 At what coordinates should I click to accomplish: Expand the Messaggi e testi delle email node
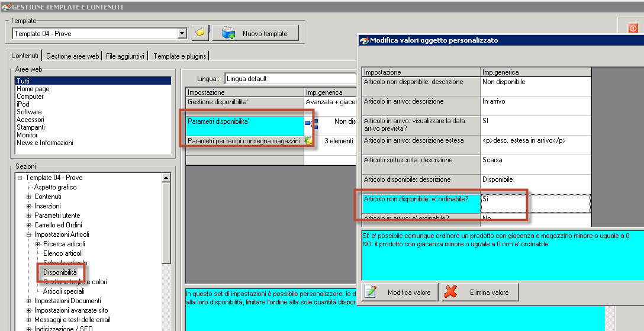[29, 320]
